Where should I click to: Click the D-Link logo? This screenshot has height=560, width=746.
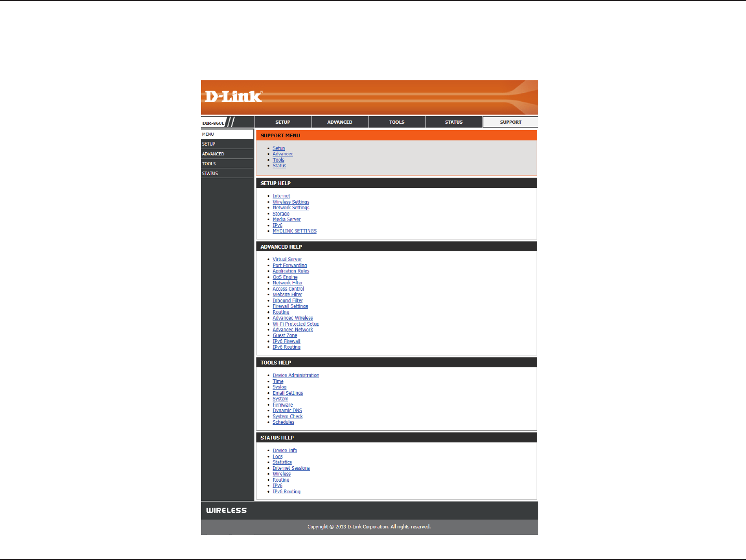pos(234,96)
